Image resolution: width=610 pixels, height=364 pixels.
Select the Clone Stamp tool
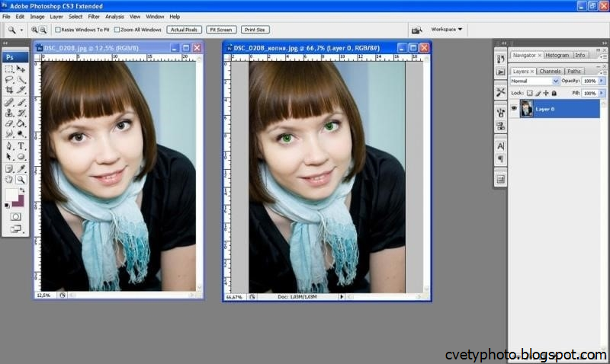coord(9,113)
